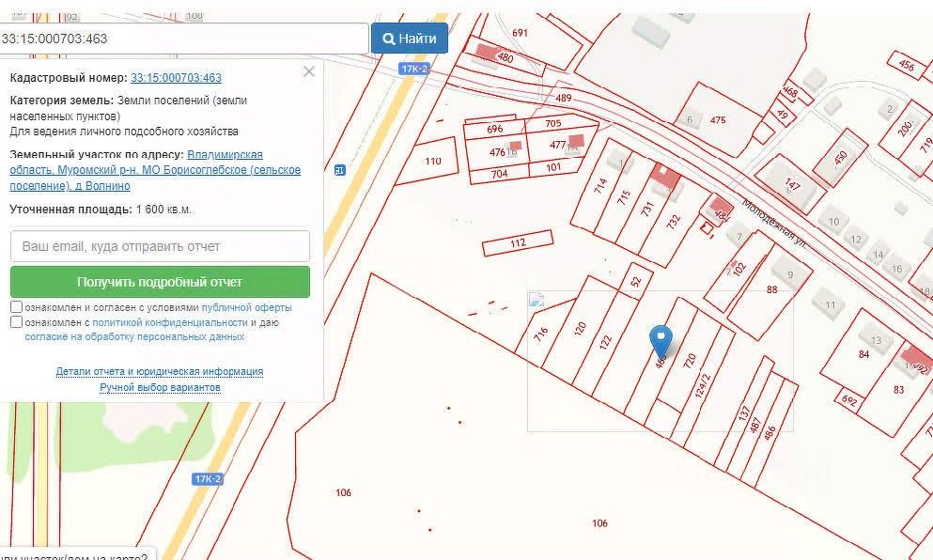Select parcel 486 on the map

point(770,433)
